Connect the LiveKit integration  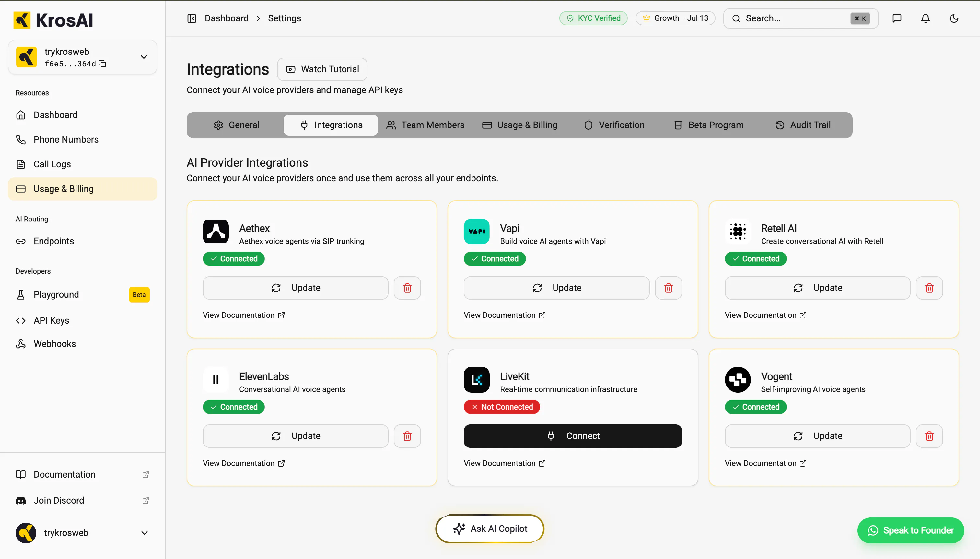[x=573, y=436]
